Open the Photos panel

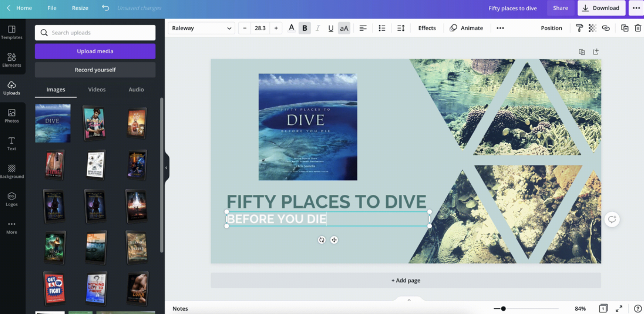[11, 116]
